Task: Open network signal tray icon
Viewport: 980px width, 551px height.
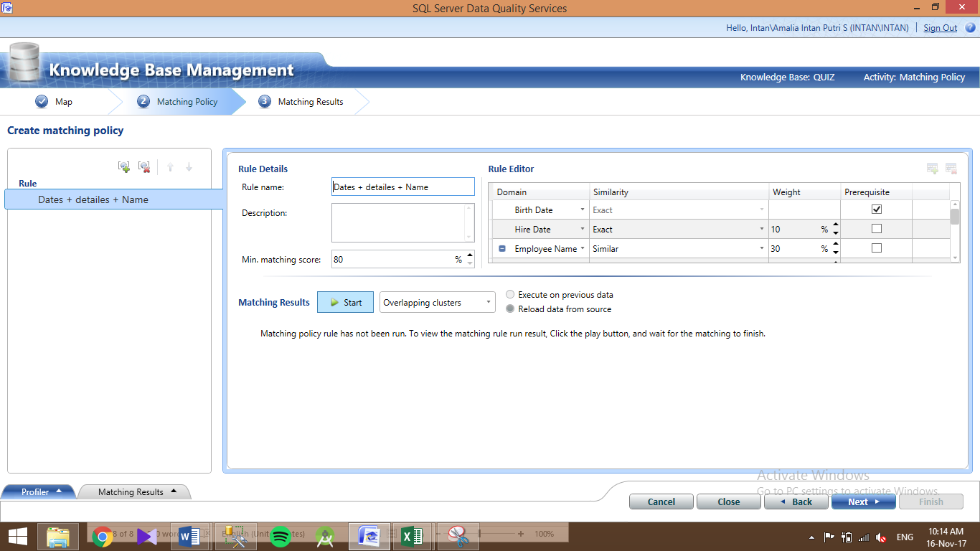Action: [x=864, y=537]
